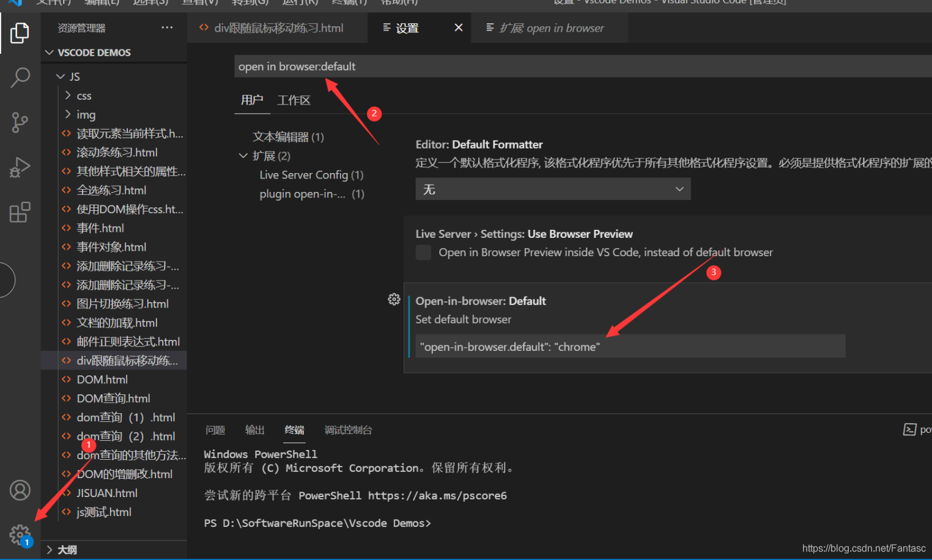
Task: Open the Source Control view icon
Action: pos(20,122)
